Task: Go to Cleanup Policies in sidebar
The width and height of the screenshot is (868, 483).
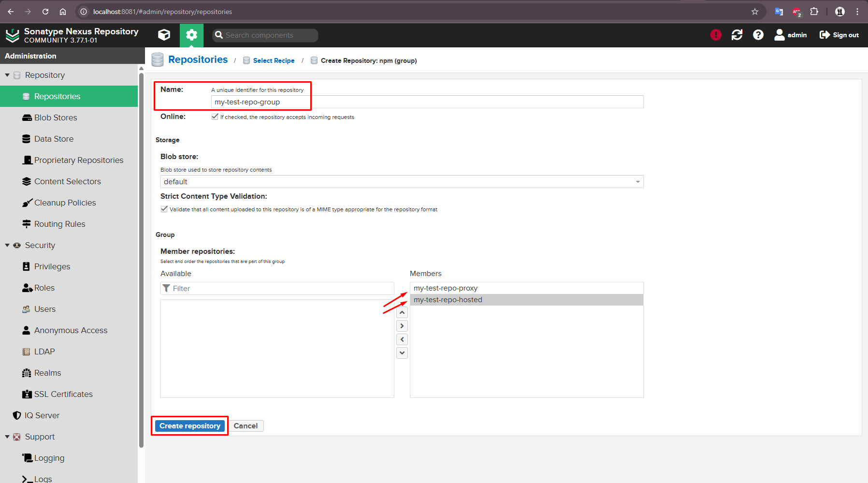Action: pos(65,203)
